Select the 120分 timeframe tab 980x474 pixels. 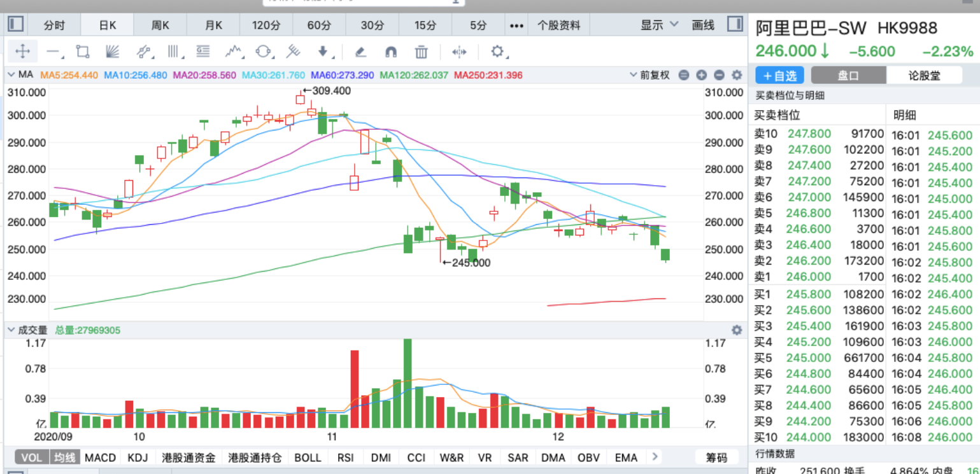pos(266,25)
